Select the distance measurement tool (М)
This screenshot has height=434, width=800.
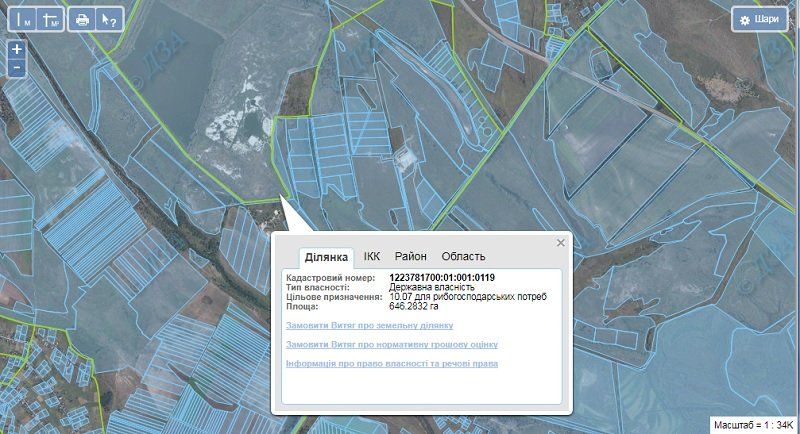click(21, 19)
